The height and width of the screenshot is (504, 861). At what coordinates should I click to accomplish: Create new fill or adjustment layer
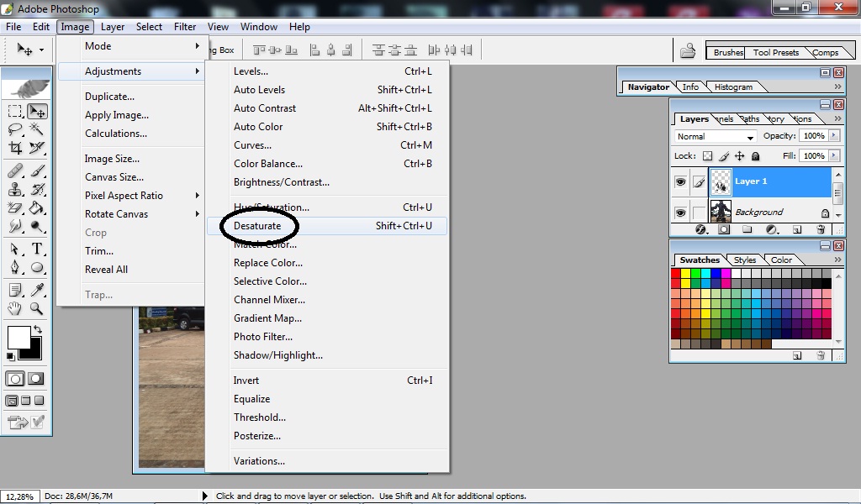point(772,230)
